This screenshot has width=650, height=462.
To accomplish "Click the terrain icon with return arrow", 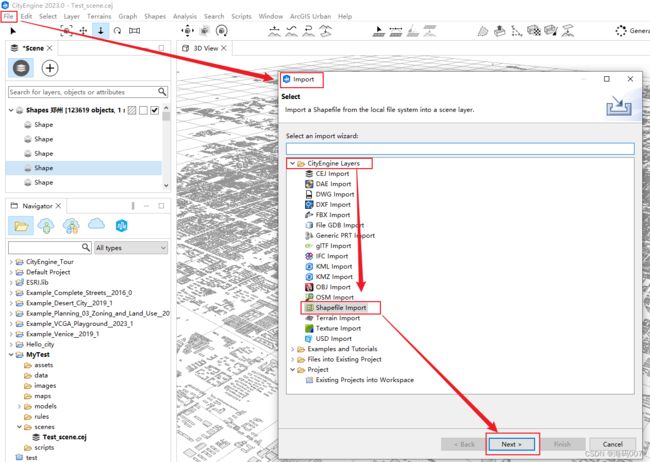I will click(x=308, y=31).
